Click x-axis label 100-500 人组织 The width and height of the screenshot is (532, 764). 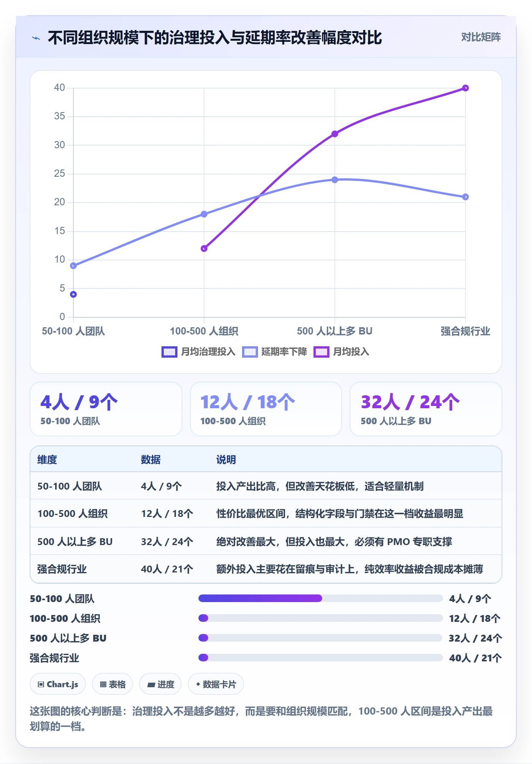(204, 331)
